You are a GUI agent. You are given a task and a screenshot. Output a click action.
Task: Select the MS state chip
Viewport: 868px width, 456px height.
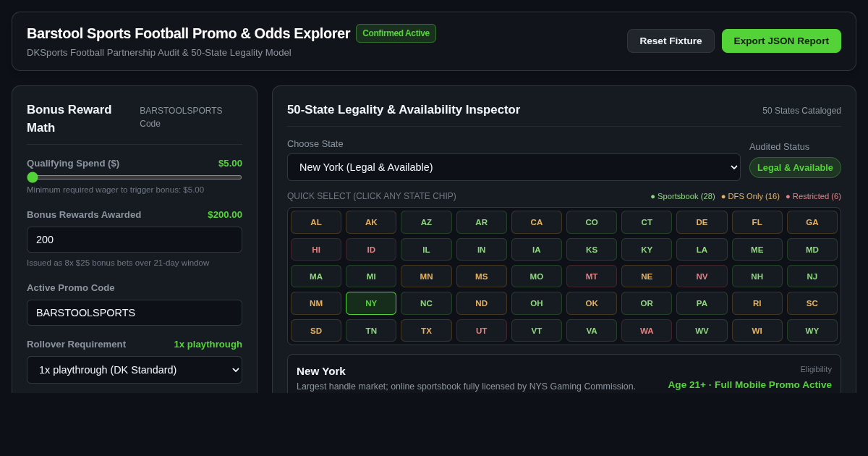click(482, 276)
